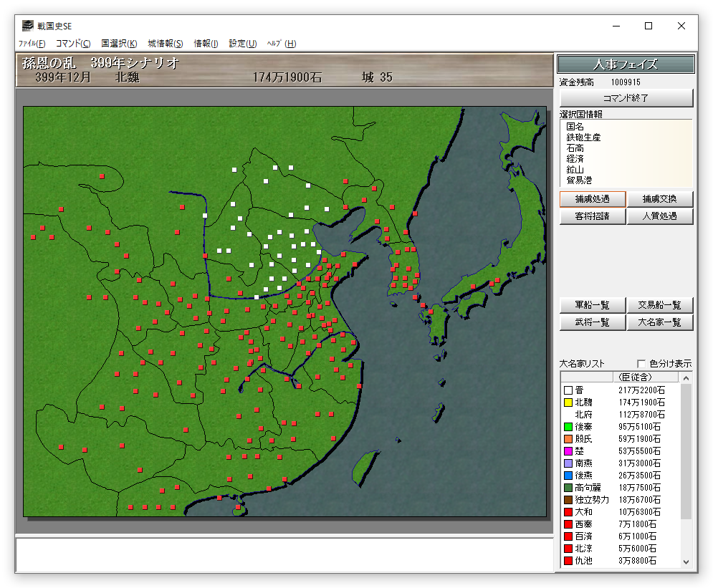Click the up arrow of daimyo list scrollbar
This screenshot has width=713, height=588.
686,377
